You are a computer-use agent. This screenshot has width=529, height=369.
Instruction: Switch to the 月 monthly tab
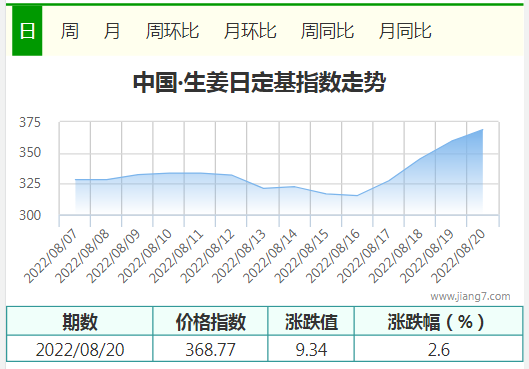[x=111, y=31]
